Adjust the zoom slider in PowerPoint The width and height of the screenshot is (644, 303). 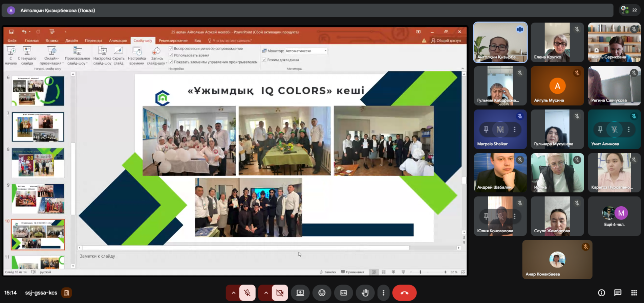click(x=421, y=272)
